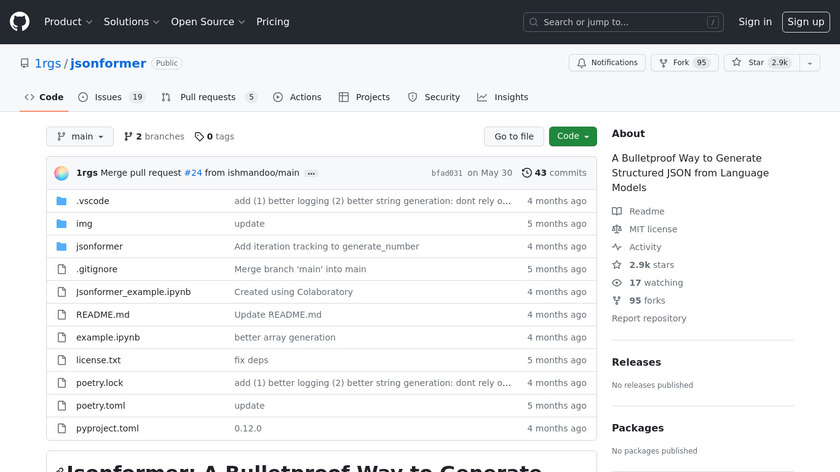Expand the commit message ellipsis button
840x472 pixels.
click(x=311, y=174)
